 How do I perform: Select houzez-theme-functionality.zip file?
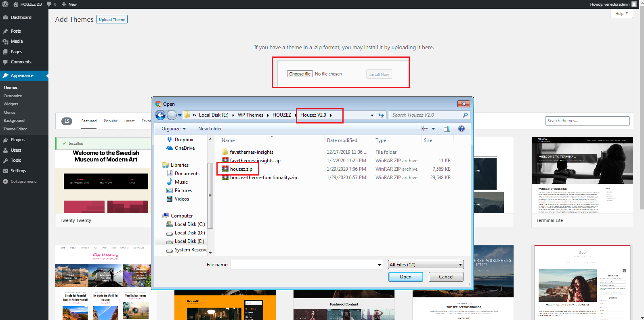point(263,178)
